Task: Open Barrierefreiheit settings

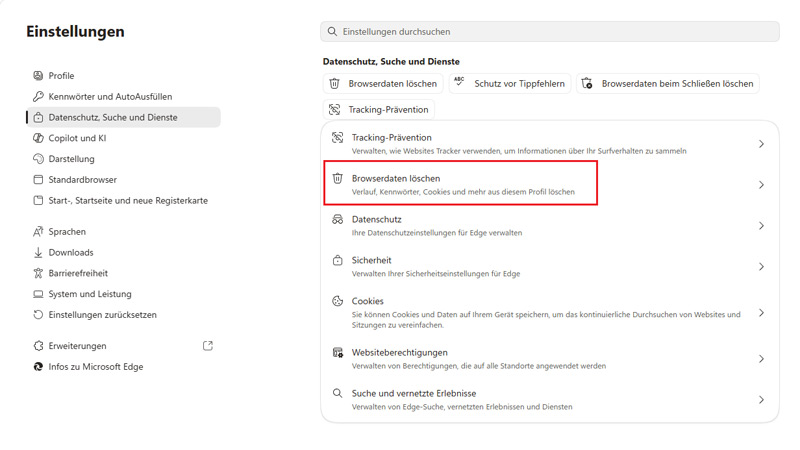Action: [123, 273]
